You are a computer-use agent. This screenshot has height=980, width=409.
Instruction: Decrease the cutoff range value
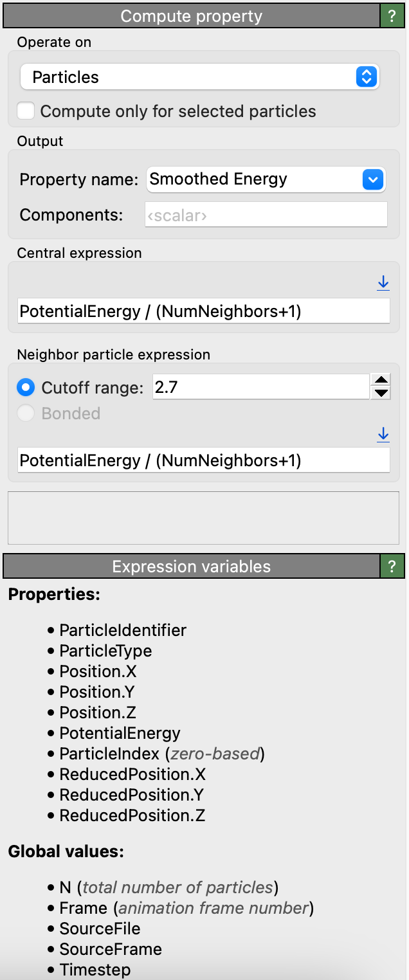[x=381, y=393]
